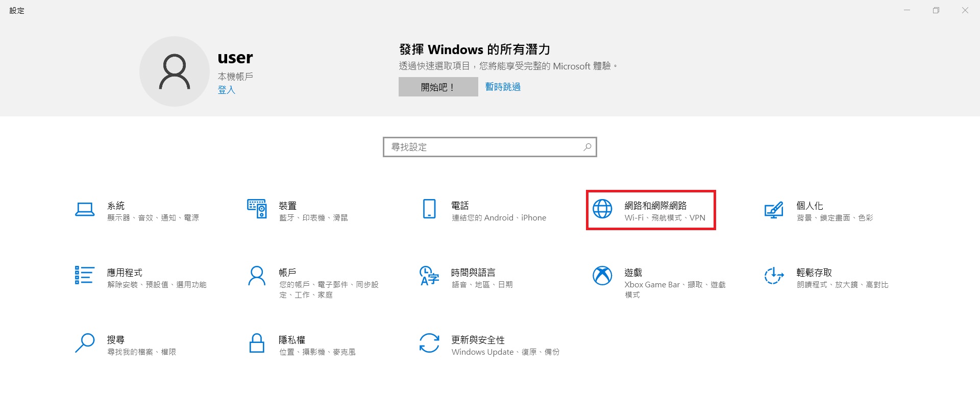Open the 更新與安全性 refresh arrows icon
This screenshot has width=980, height=394.
tap(429, 343)
